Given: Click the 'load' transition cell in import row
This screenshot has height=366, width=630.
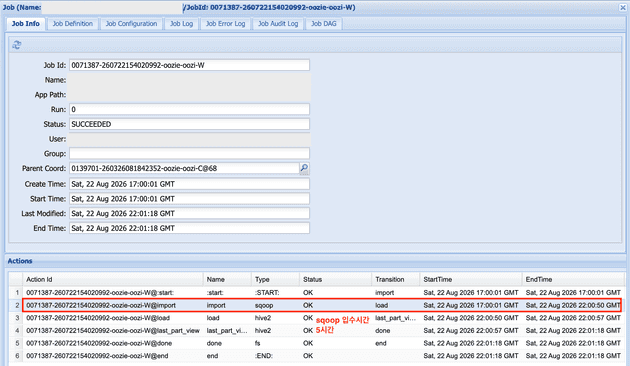Looking at the screenshot, I should click(x=381, y=305).
